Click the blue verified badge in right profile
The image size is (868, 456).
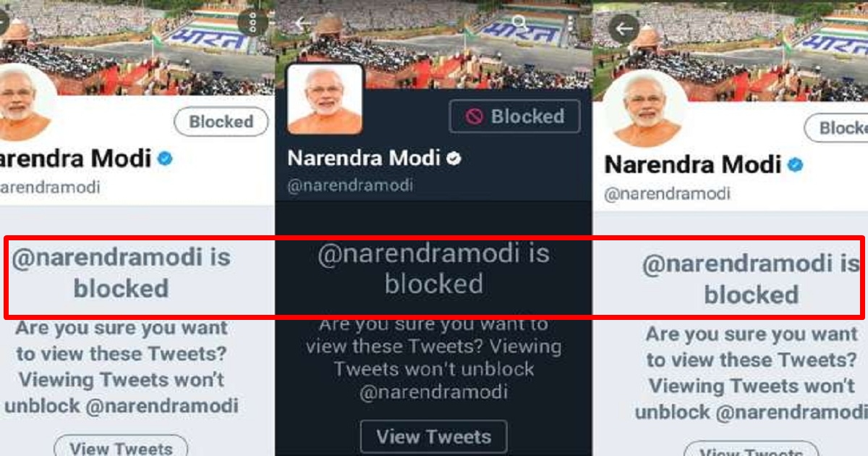pyautogui.click(x=796, y=165)
